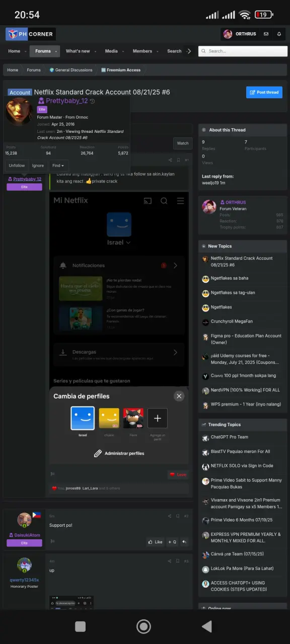The width and height of the screenshot is (290, 644).
Task: Reply to DaisukiAtom's post with arrow icon
Action: 184,542
